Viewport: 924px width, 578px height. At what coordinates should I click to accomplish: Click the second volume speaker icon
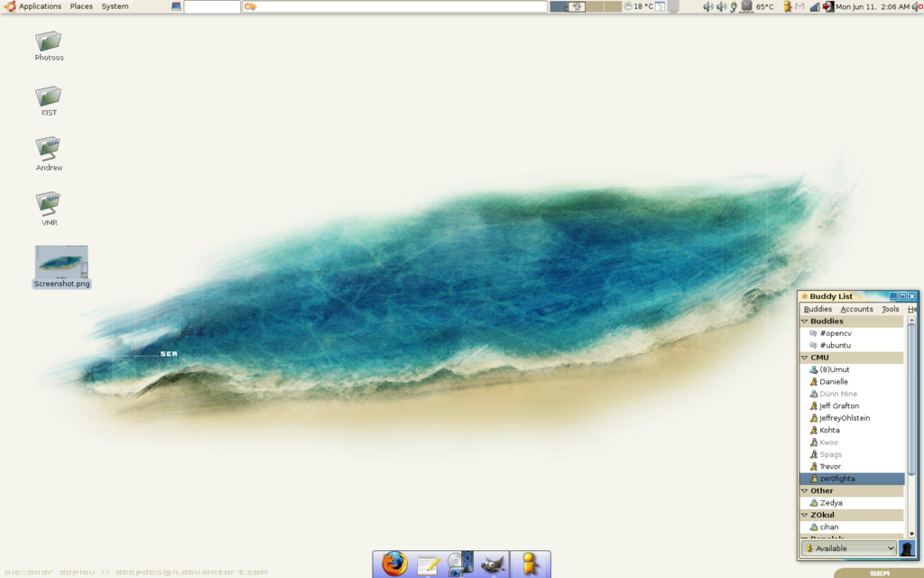(721, 6)
